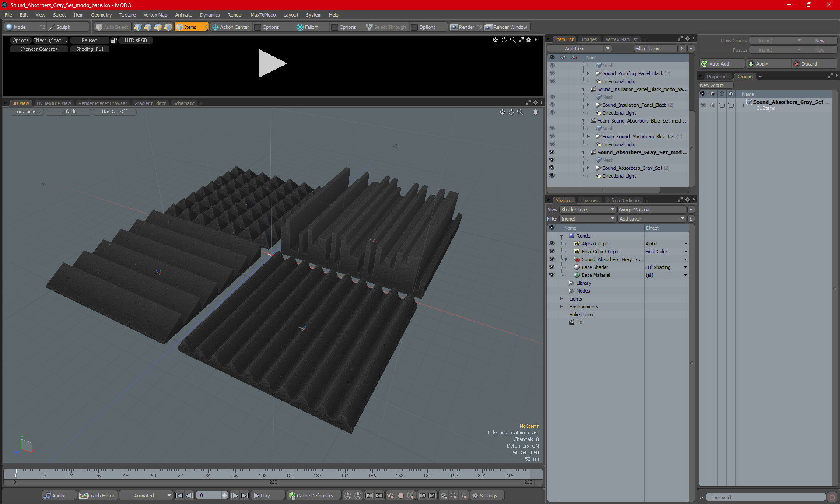840x504 pixels.
Task: Click the pan icon in 3D viewport
Action: pyautogui.click(x=502, y=112)
